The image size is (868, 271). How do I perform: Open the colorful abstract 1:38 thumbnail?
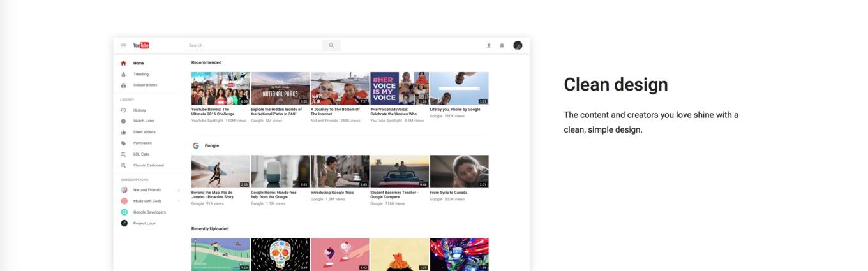459,254
